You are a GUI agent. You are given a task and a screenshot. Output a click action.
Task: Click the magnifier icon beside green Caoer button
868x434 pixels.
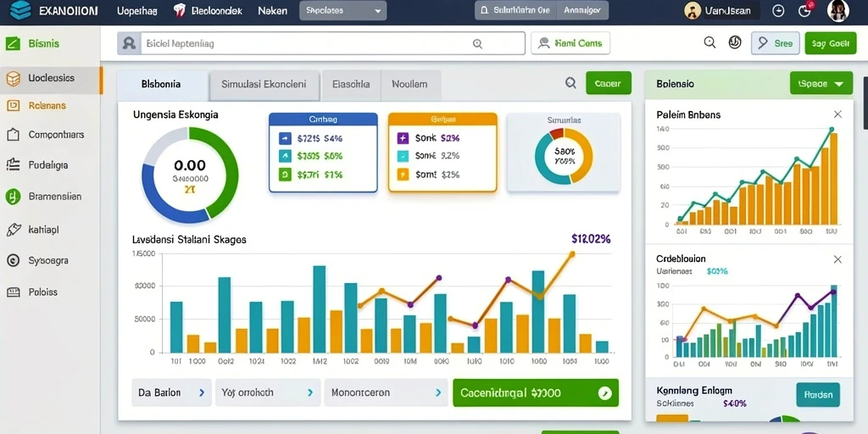coord(570,83)
